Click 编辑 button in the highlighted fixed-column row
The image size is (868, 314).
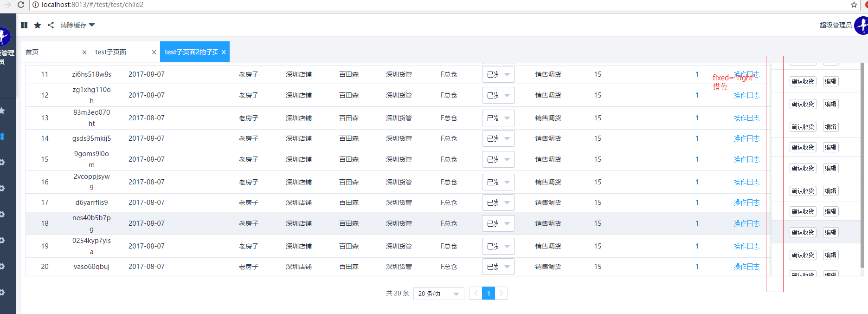pos(830,232)
